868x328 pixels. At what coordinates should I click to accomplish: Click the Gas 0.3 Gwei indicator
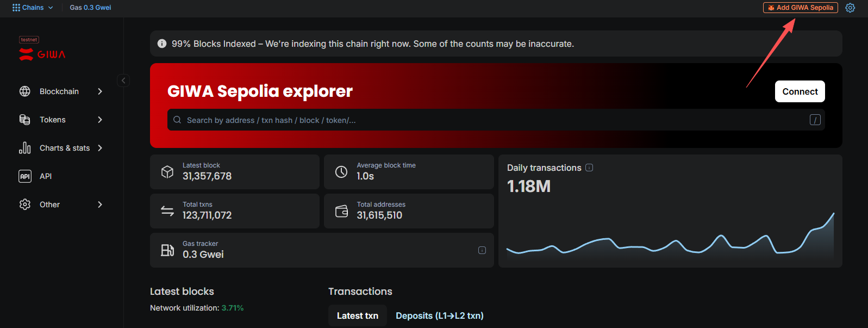pos(90,8)
